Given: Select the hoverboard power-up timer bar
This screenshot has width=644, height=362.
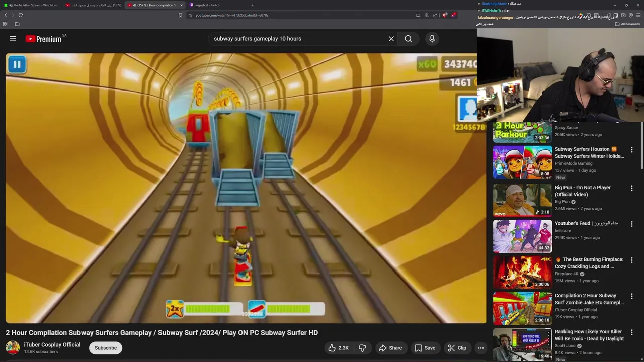Looking at the screenshot, I should point(286,309).
